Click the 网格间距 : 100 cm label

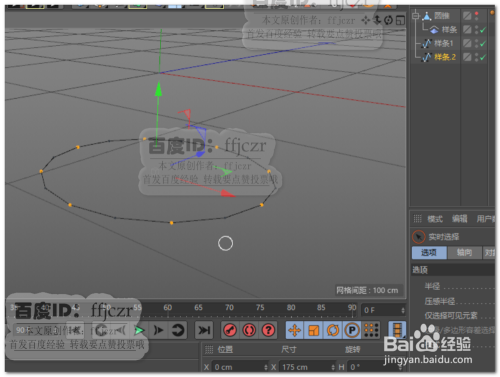click(x=367, y=290)
